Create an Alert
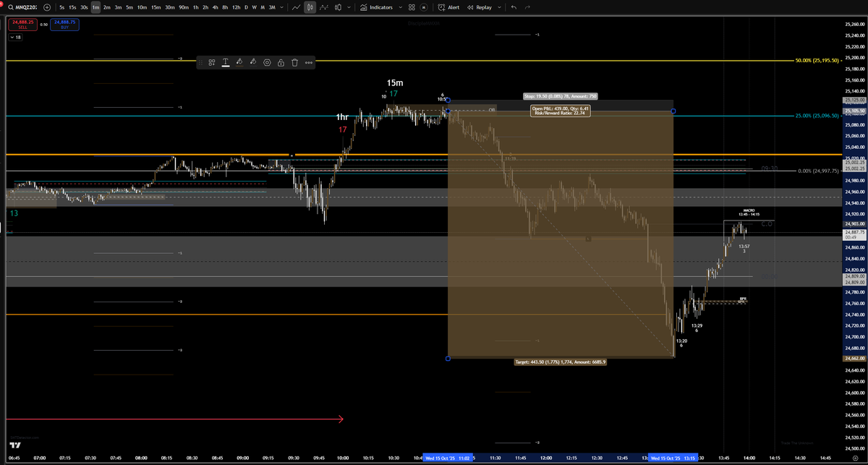The image size is (868, 465). [x=448, y=7]
